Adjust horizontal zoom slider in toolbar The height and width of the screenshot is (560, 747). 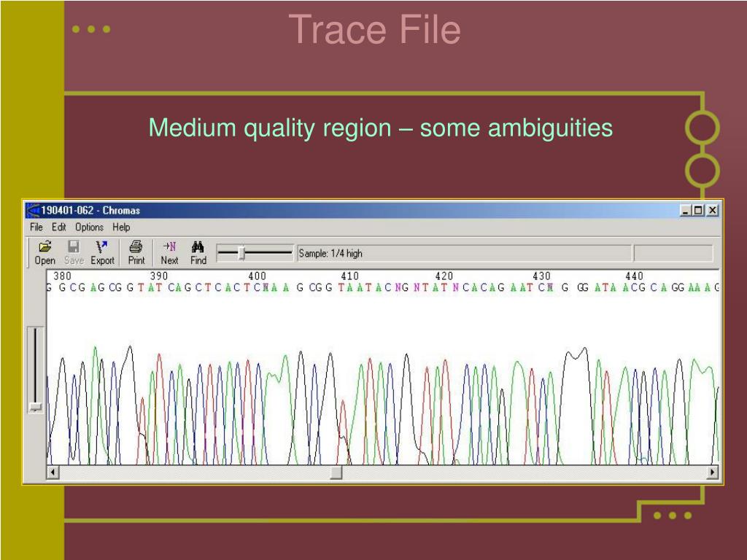click(x=241, y=253)
